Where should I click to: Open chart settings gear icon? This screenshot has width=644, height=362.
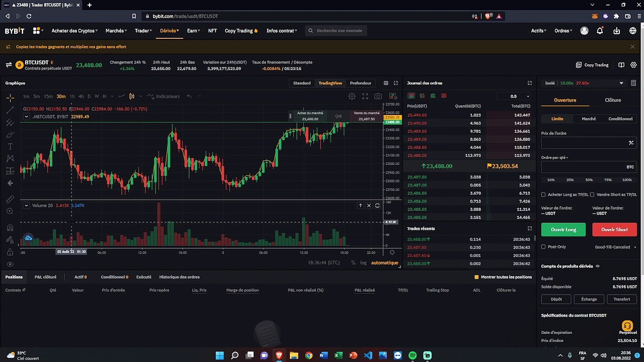[x=352, y=96]
